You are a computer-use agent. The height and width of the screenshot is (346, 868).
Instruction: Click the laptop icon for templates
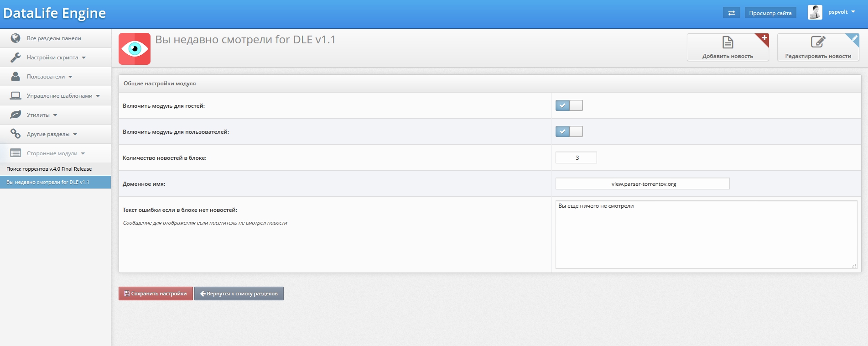click(x=16, y=95)
